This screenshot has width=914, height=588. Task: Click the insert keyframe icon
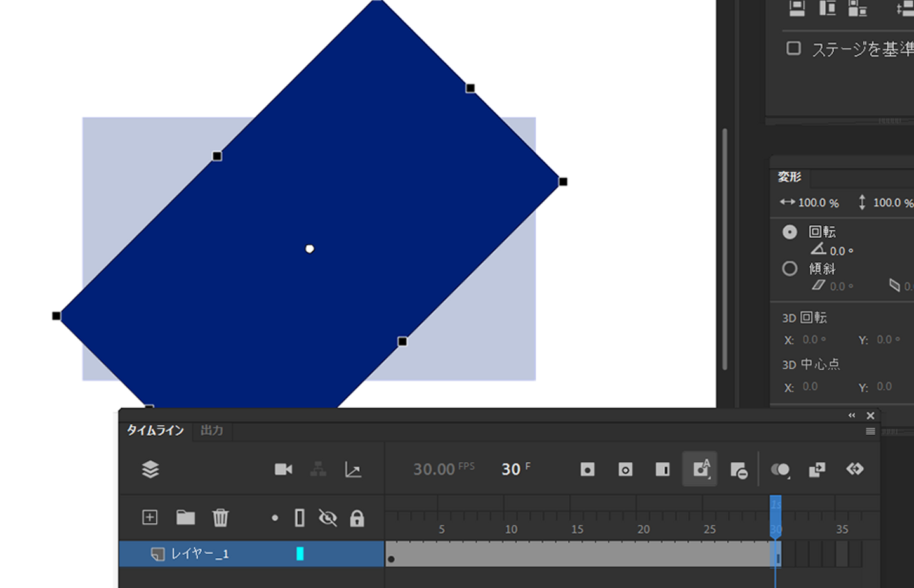click(587, 469)
